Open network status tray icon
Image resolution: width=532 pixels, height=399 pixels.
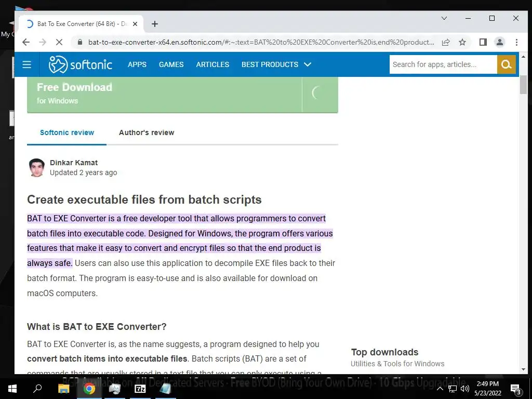453,389
